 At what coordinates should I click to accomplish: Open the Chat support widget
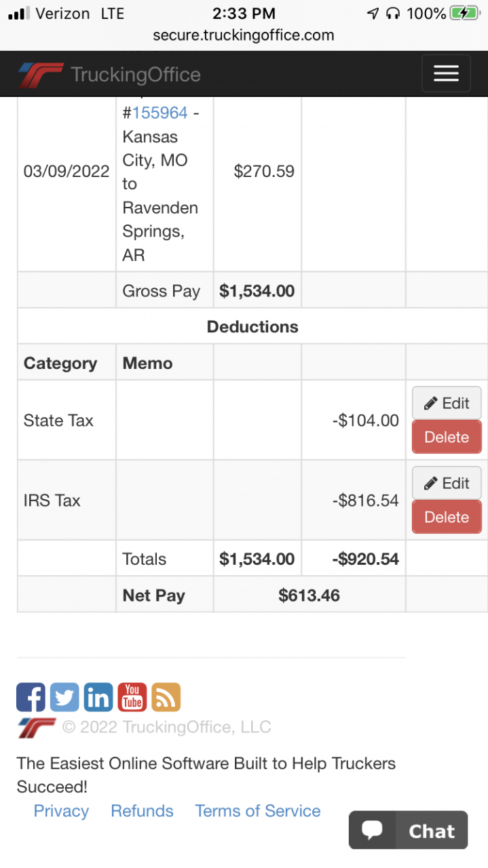[x=408, y=830]
